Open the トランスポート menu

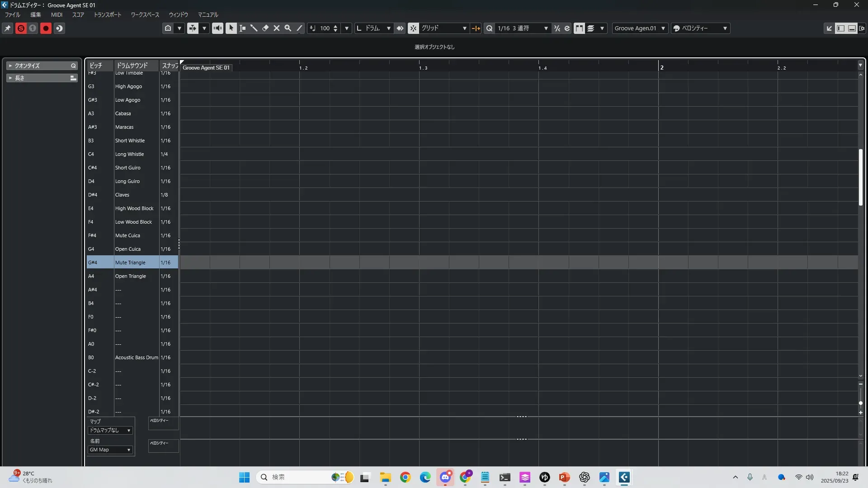(108, 14)
